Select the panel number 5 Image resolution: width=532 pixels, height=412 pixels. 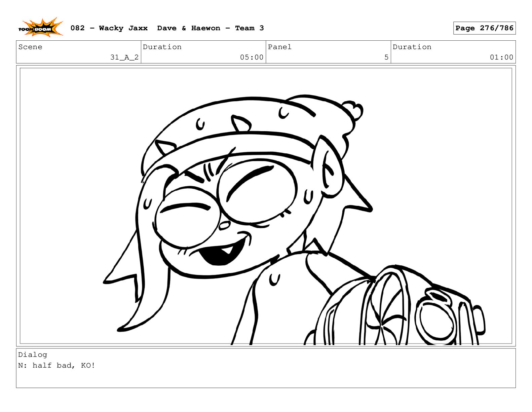386,57
